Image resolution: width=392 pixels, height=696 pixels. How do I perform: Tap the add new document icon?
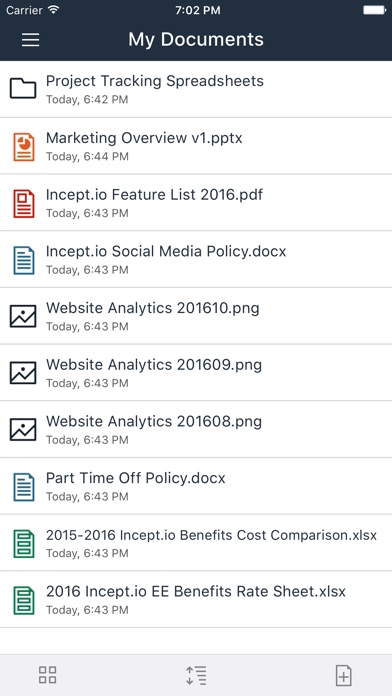click(344, 675)
